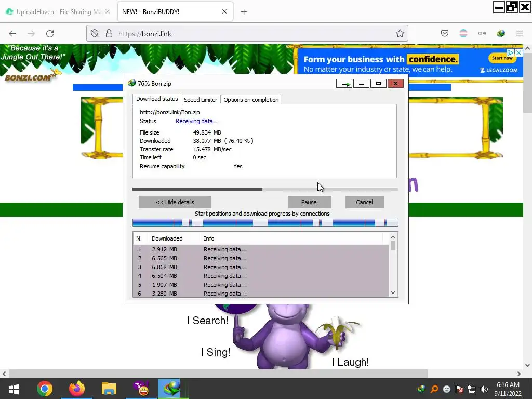Image resolution: width=532 pixels, height=399 pixels.
Task: Click the purple Bonzi gorilla image
Action: [x=288, y=336]
